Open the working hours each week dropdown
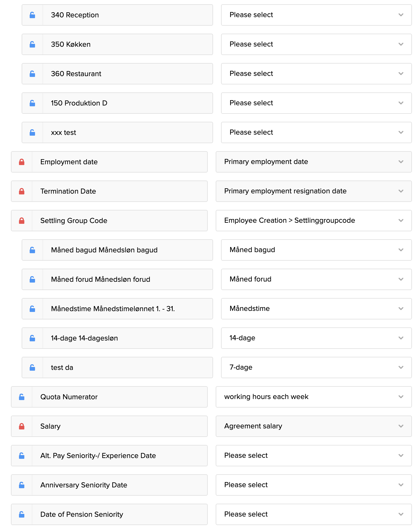 point(314,397)
